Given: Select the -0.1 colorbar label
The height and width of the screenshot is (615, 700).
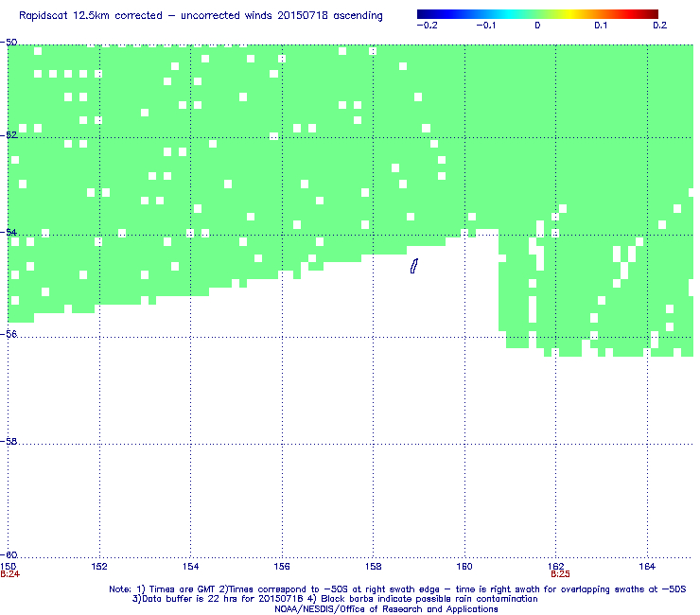Looking at the screenshot, I should tap(485, 26).
